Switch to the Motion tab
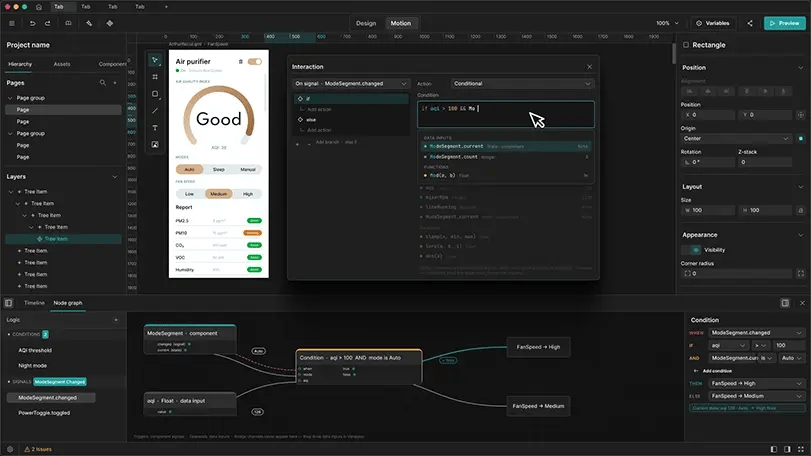The image size is (811, 456). pyautogui.click(x=401, y=23)
